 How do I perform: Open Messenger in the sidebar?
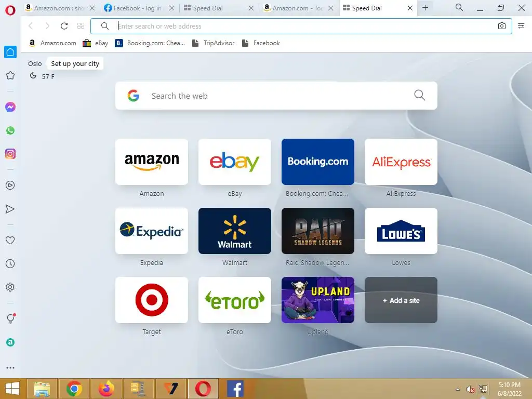click(x=10, y=107)
